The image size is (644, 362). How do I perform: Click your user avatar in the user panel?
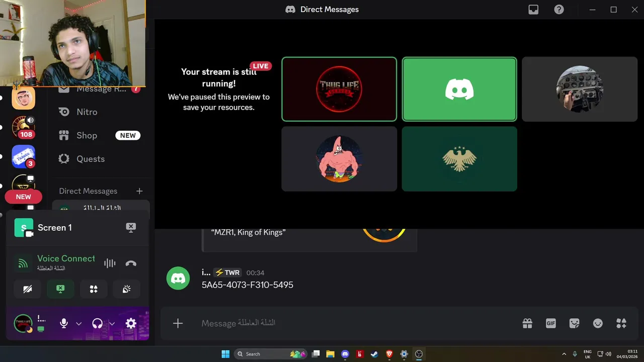[23, 323]
